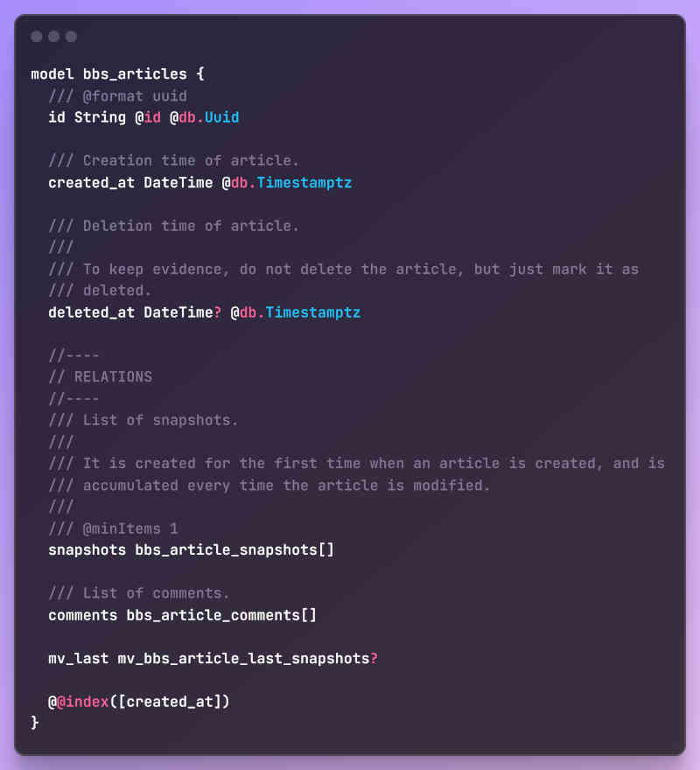Click the middle gray window dot

54,37
